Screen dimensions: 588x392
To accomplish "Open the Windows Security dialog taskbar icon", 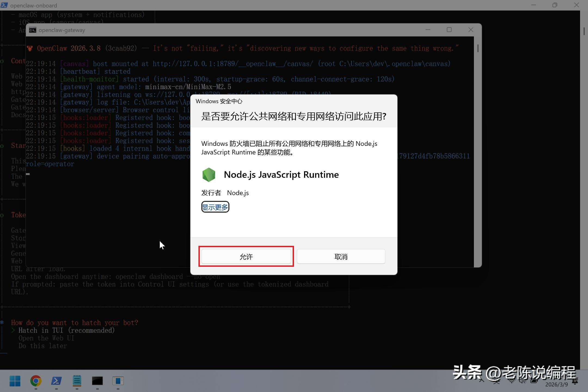I will (118, 381).
